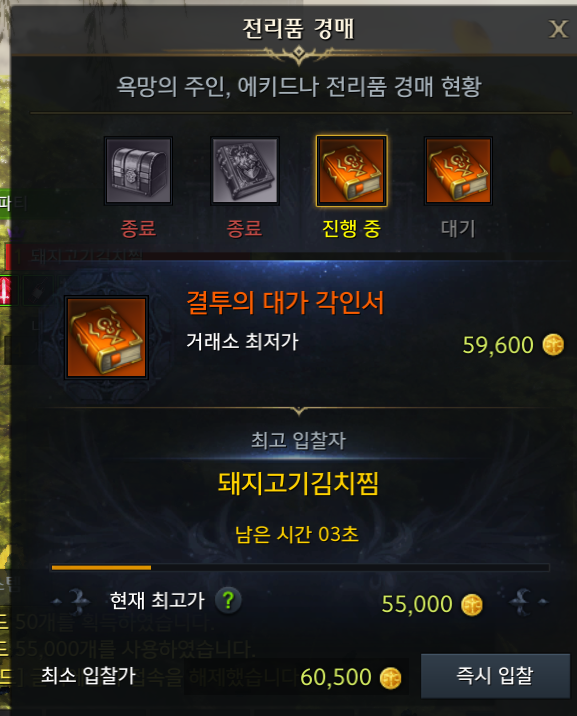The width and height of the screenshot is (577, 716).
Task: Close the 전리품 경매 window
Action: click(x=558, y=30)
